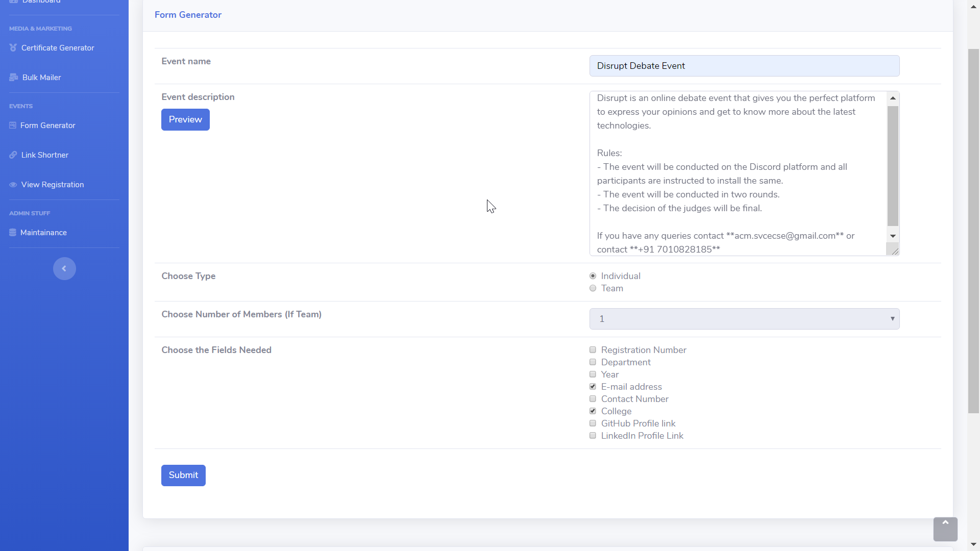Click the Certificate Generator medal icon

click(13, 48)
